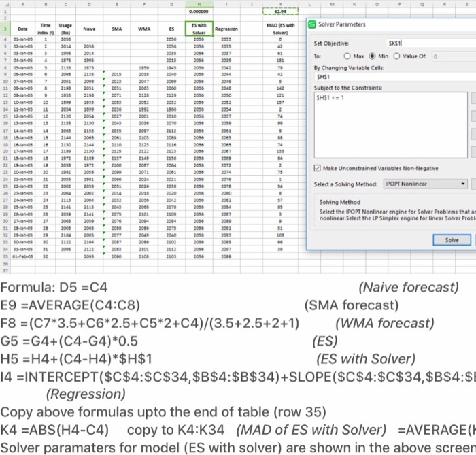Click date cell 31-Jan-05
The height and width of the screenshot is (455, 476).
coord(22,249)
